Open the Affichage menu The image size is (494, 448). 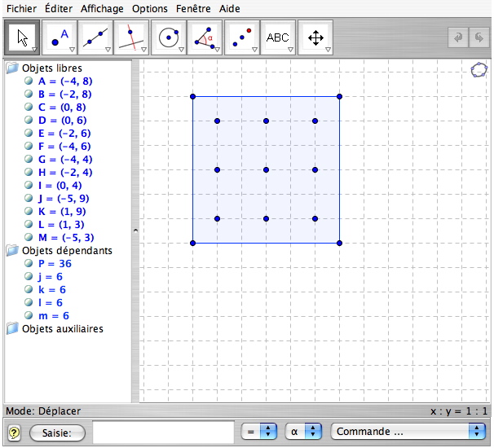(102, 8)
